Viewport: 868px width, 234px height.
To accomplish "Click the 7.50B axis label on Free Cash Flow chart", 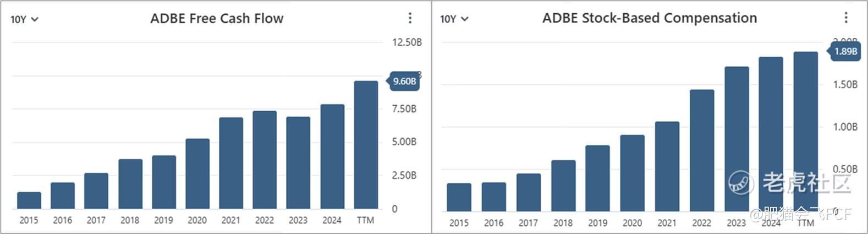I will (404, 109).
